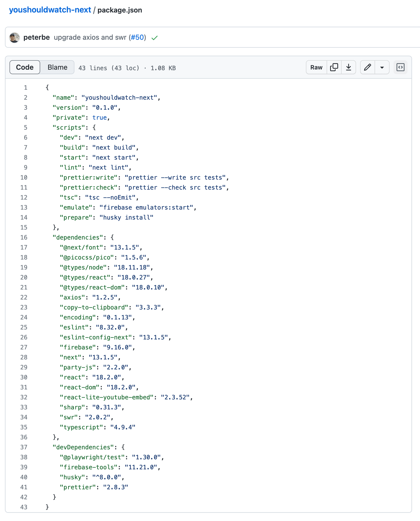Open the Raw file view
The width and height of the screenshot is (420, 521).
[316, 67]
